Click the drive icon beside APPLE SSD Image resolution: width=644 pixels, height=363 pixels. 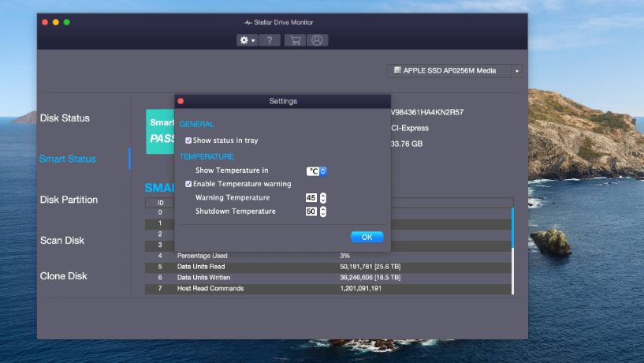pyautogui.click(x=397, y=71)
